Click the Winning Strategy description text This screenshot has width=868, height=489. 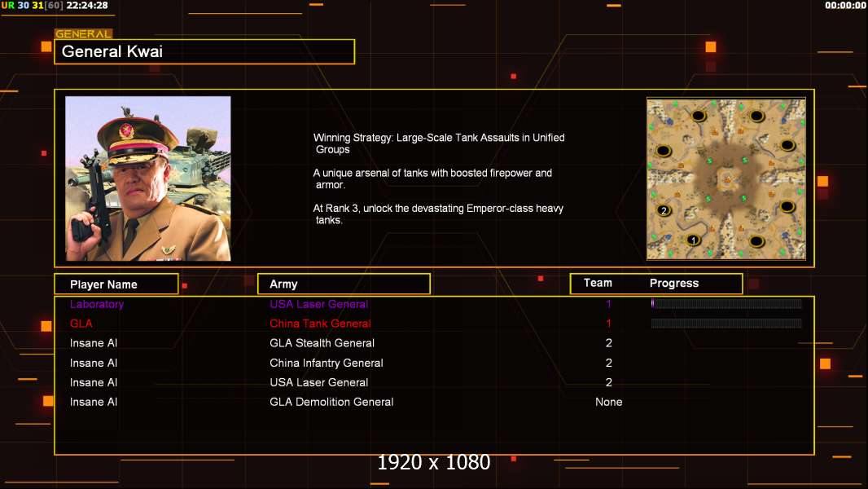click(x=439, y=143)
